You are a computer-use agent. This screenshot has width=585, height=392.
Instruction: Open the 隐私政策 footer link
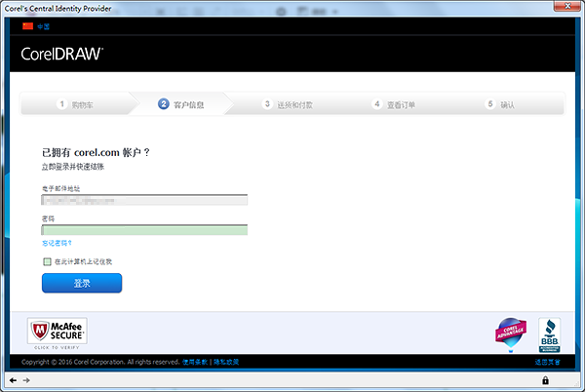226,362
